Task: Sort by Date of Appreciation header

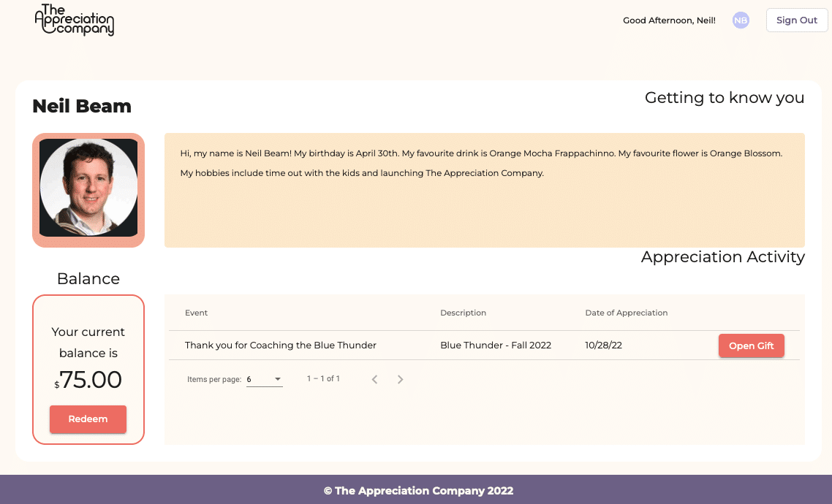Action: coord(626,313)
